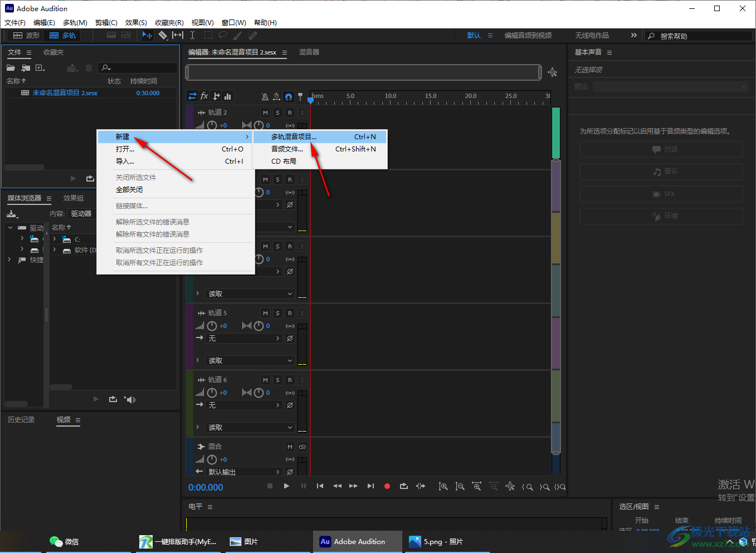Image resolution: width=756 pixels, height=553 pixels.
Task: Mute track 轨道 2
Action: coord(265,112)
